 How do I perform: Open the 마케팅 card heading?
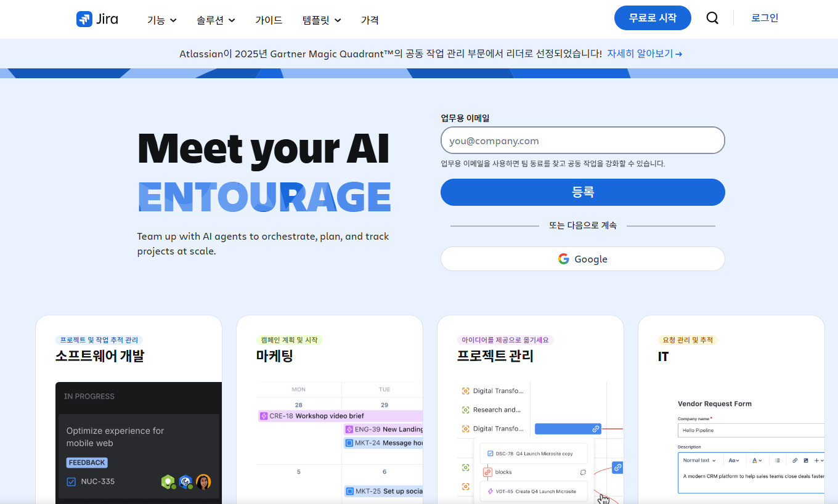274,356
